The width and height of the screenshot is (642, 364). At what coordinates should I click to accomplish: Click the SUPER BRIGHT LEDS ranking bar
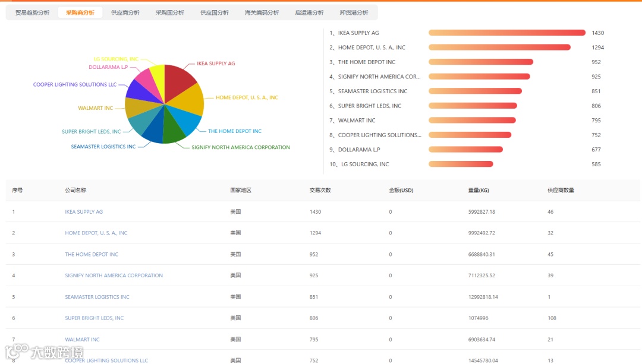pos(473,106)
